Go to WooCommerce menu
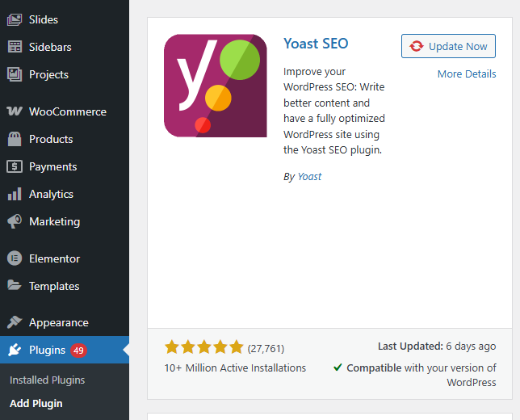The height and width of the screenshot is (420, 520). 65,111
